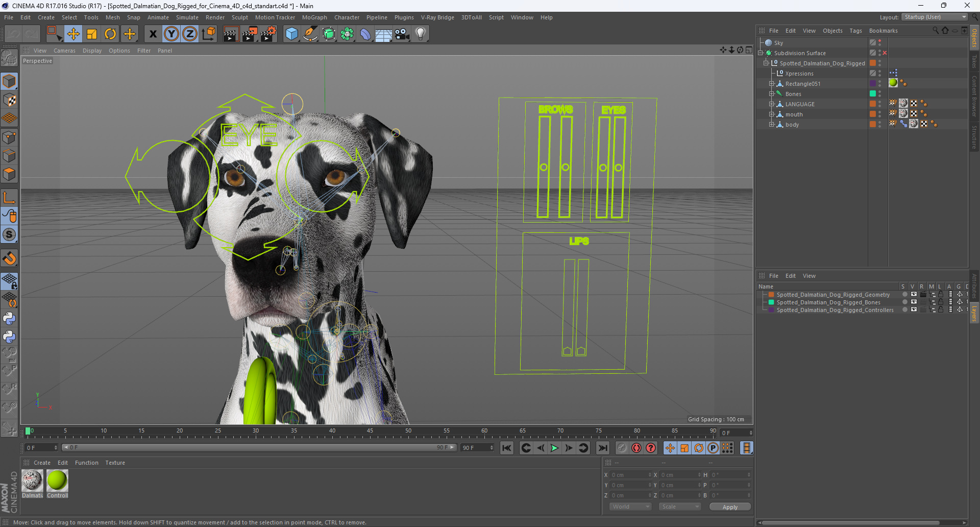This screenshot has height=527, width=980.
Task: Open the MoGraph menu
Action: (314, 17)
